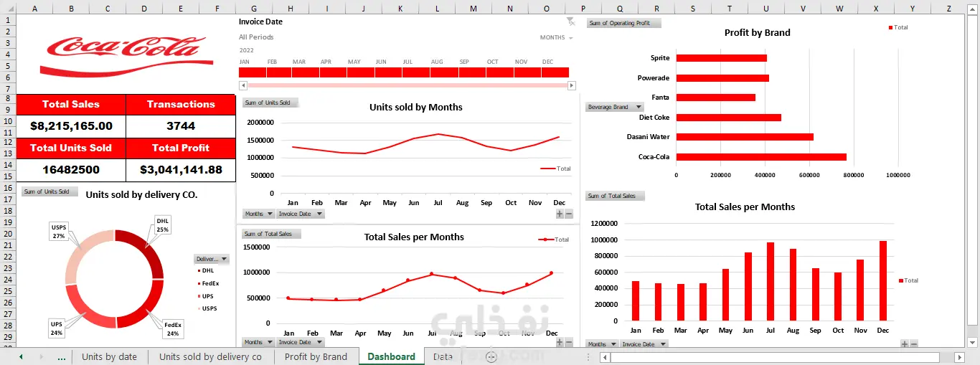Click the vertical scrollbar down arrow
The height and width of the screenshot is (365, 980).
(x=973, y=341)
